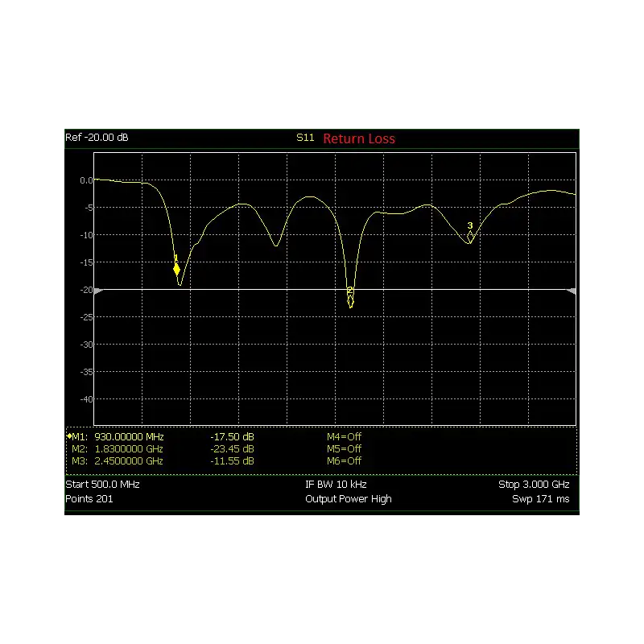Click "M2:" marker readout label
644x644 pixels.
[x=80, y=449]
